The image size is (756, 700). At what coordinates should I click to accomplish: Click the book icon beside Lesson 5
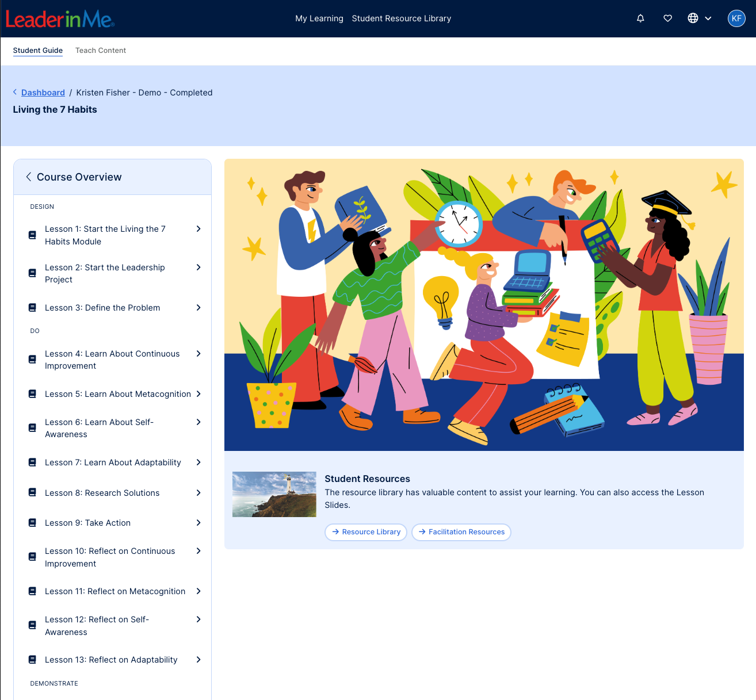click(32, 394)
